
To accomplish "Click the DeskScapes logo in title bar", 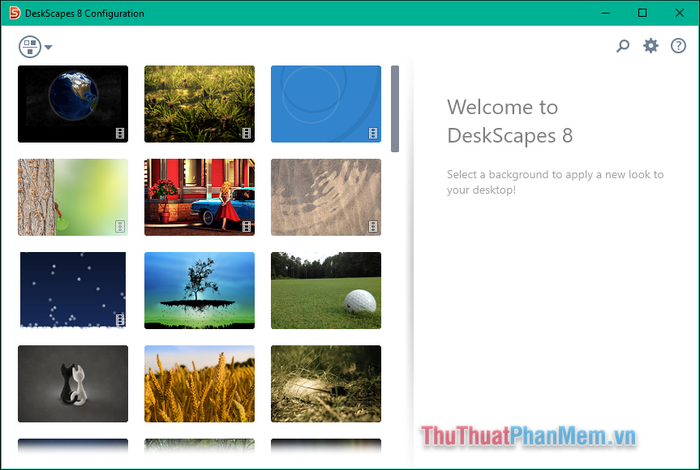I will (x=15, y=13).
